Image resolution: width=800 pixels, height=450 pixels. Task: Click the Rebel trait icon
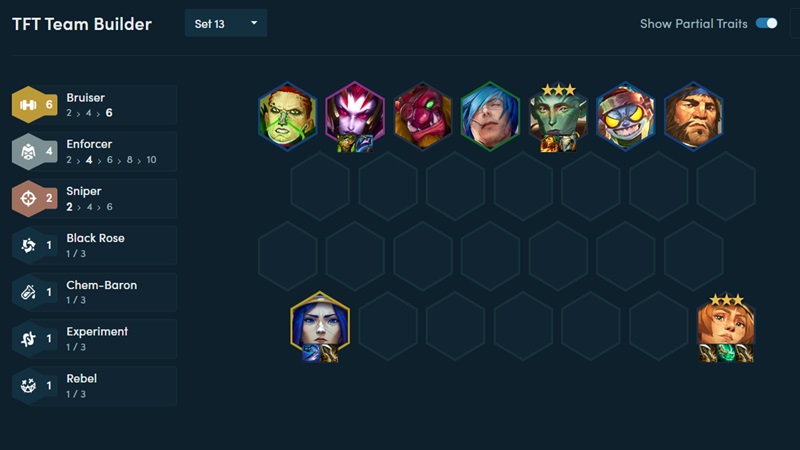click(x=28, y=386)
